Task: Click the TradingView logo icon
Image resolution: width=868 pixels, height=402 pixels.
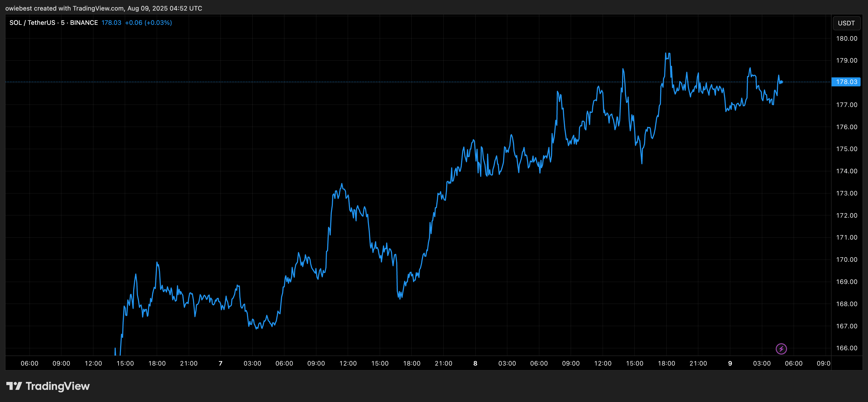Action: click(x=14, y=386)
